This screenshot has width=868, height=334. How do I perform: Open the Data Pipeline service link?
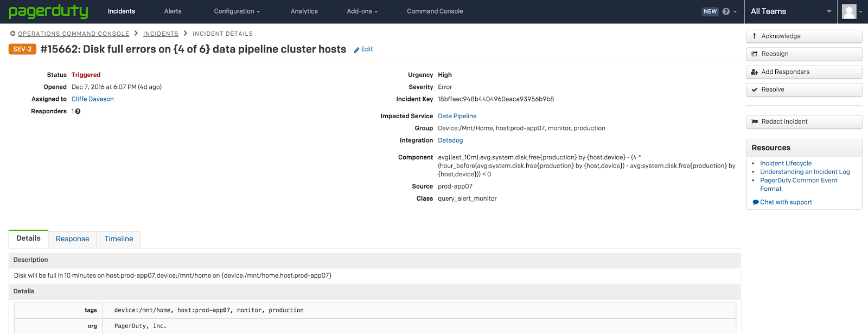coord(457,116)
